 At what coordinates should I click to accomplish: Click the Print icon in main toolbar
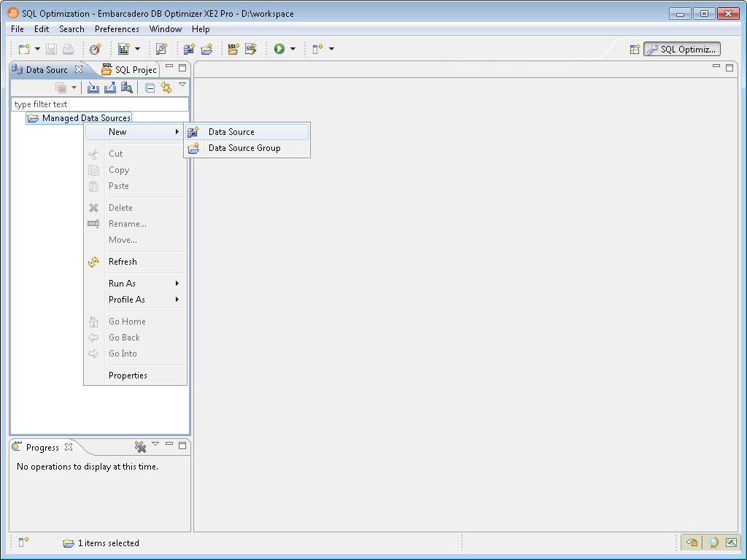point(68,49)
